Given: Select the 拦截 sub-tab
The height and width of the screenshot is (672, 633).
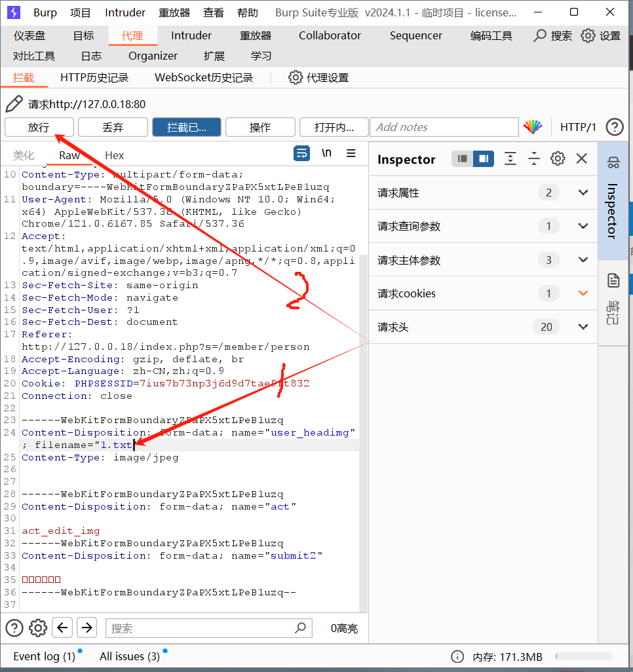Looking at the screenshot, I should tap(24, 77).
